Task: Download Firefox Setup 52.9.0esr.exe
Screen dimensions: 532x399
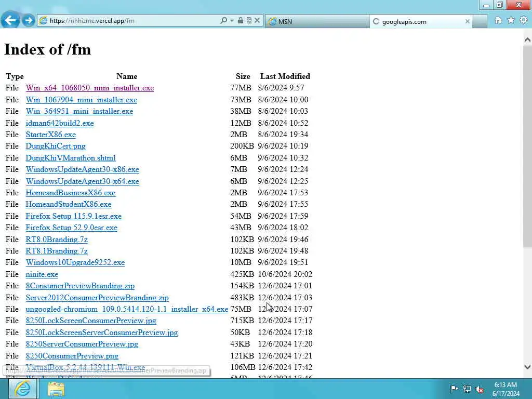Action: coord(72,228)
